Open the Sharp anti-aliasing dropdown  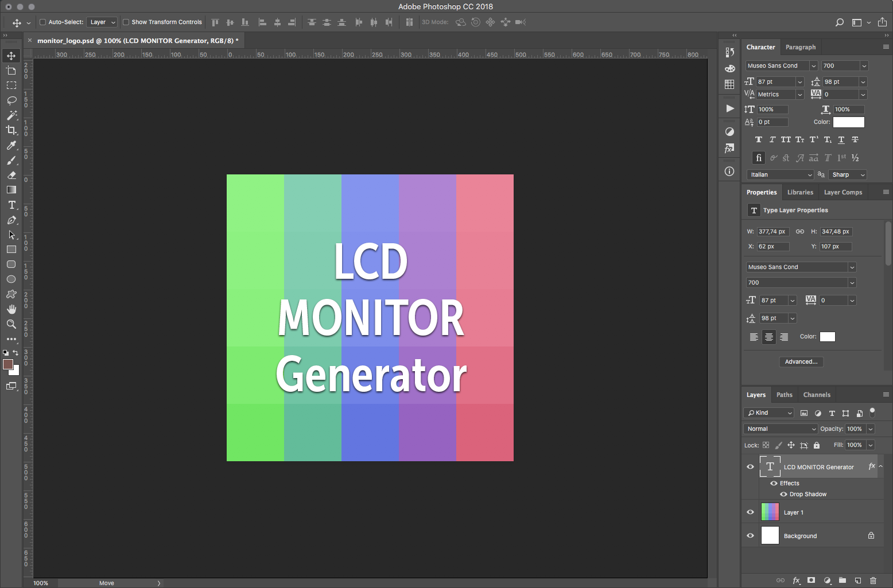pyautogui.click(x=847, y=174)
